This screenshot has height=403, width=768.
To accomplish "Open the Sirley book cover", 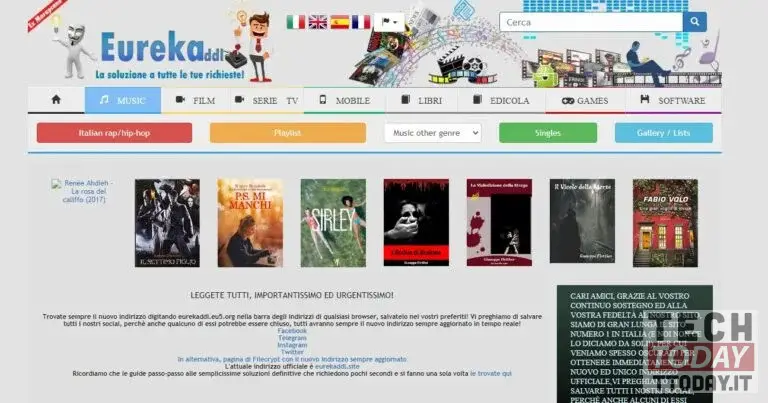I will click(333, 223).
